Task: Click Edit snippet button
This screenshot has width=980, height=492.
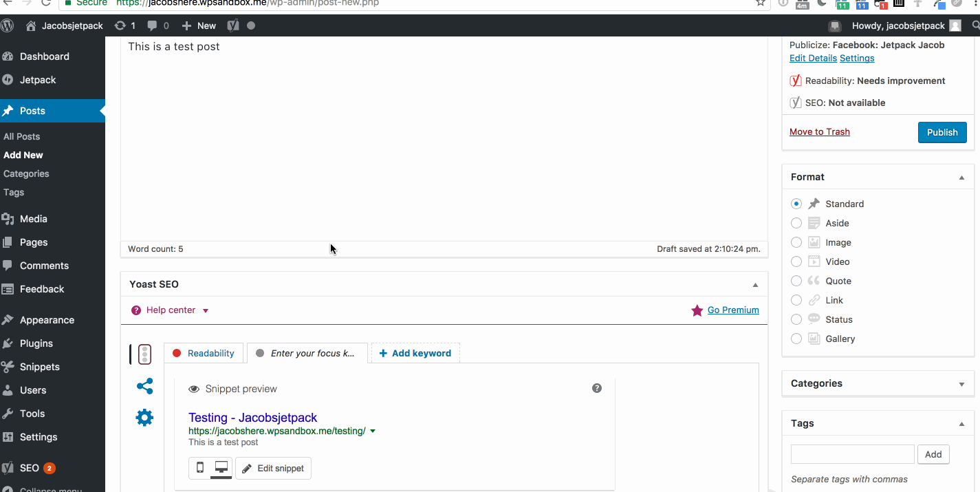Action: 274,469
